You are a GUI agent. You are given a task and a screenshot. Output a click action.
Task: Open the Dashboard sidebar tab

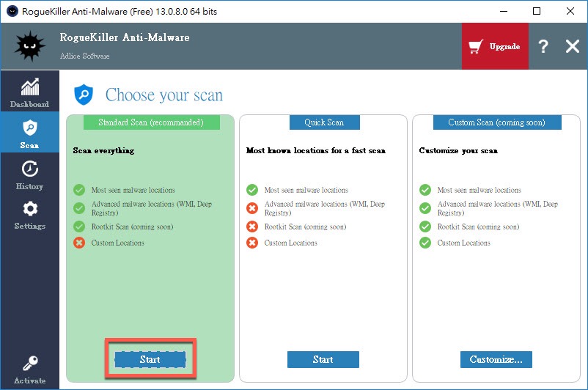(x=29, y=91)
